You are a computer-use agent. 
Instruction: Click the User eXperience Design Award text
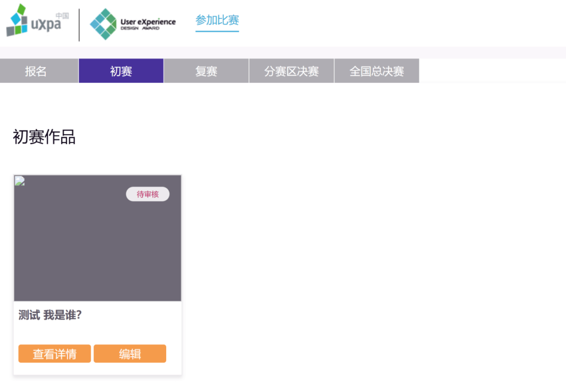coord(148,24)
